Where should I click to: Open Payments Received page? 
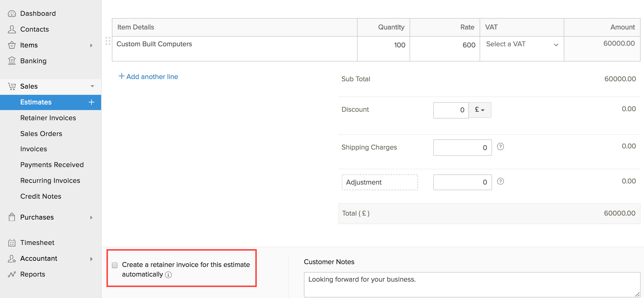(x=52, y=165)
